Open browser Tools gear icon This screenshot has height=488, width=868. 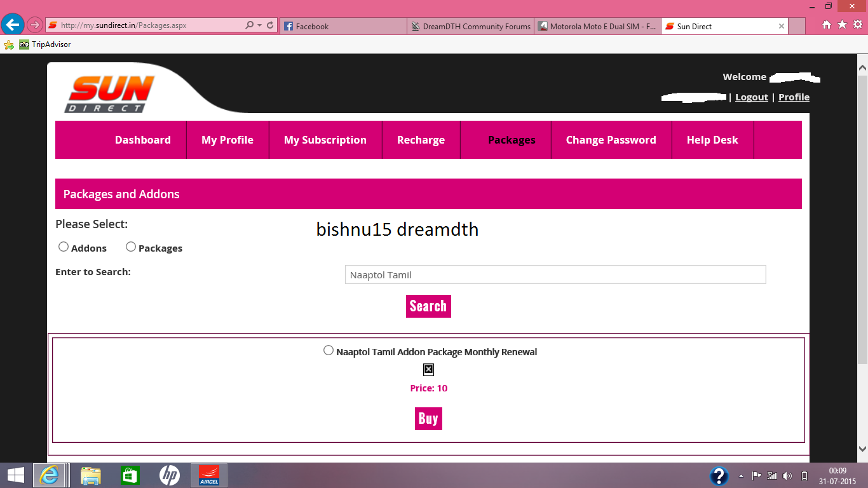(x=857, y=25)
